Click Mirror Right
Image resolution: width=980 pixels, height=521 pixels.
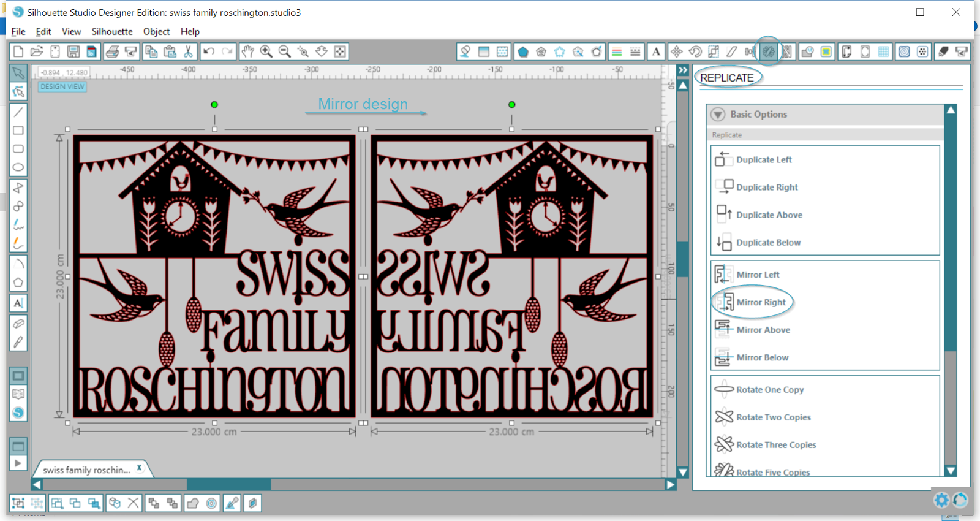tap(761, 302)
